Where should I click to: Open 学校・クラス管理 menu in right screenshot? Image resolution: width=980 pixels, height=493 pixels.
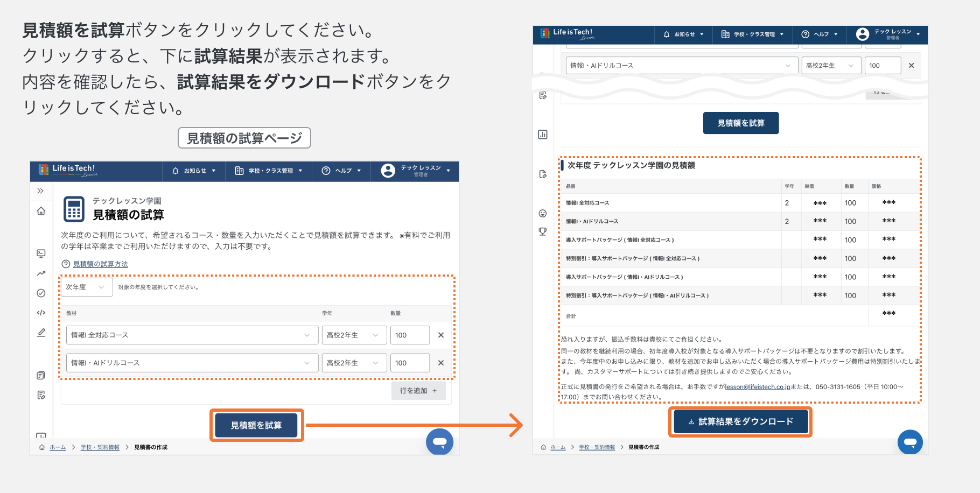pyautogui.click(x=752, y=34)
